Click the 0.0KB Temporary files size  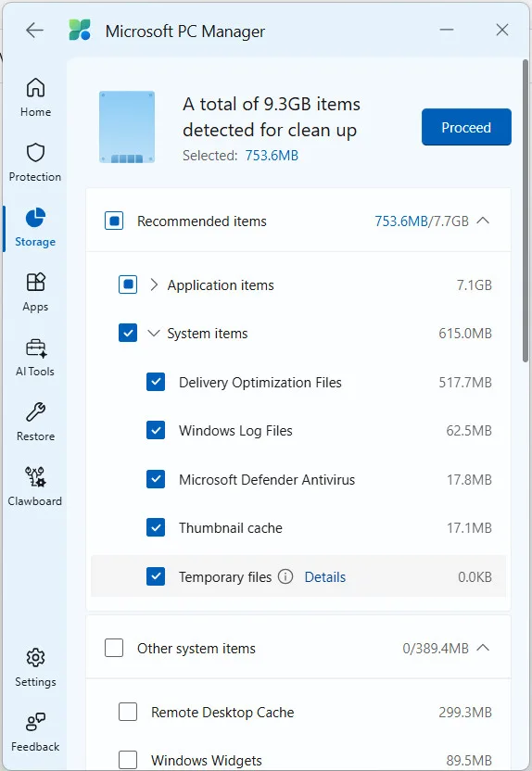pyautogui.click(x=475, y=576)
